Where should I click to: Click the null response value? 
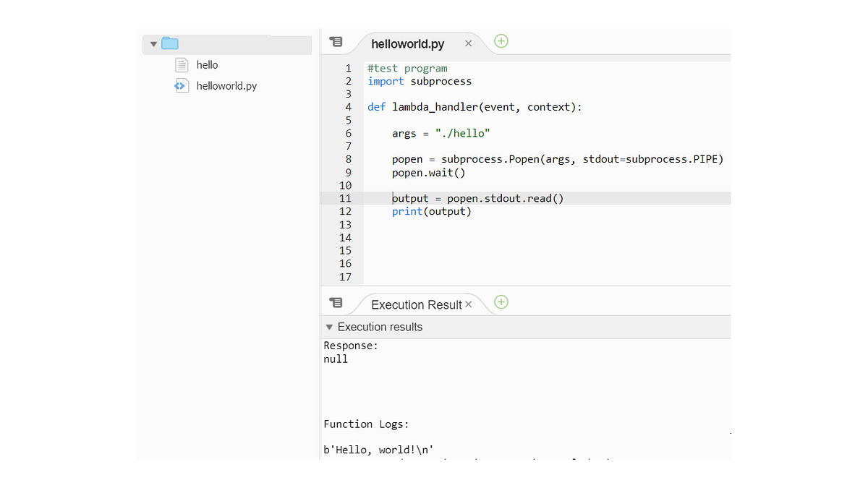[336, 359]
